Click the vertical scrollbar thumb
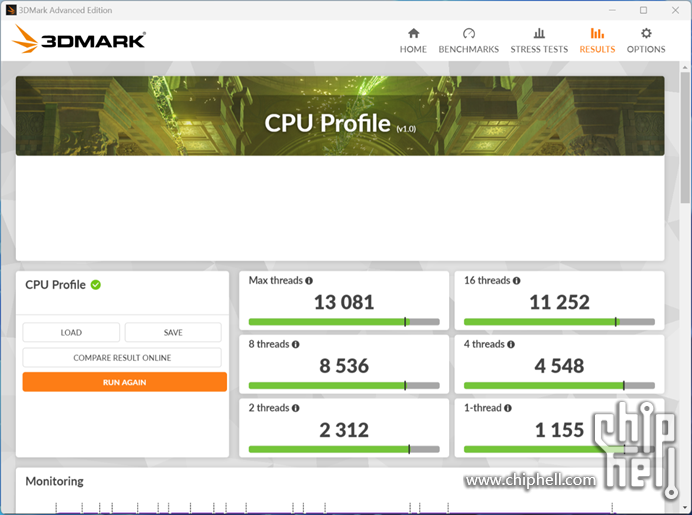 point(685,137)
